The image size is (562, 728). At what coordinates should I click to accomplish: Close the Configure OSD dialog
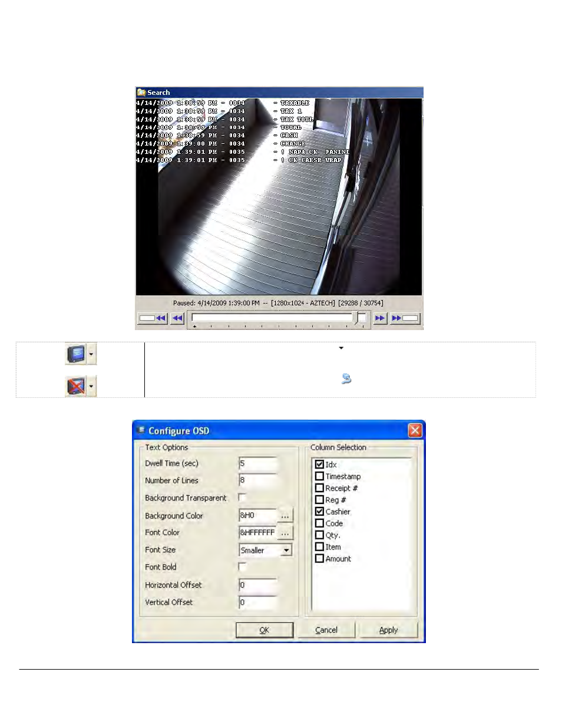click(415, 430)
